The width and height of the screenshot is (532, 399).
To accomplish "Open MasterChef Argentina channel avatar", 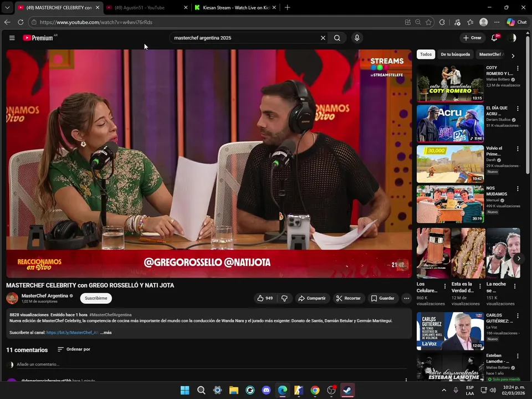I will point(12,298).
